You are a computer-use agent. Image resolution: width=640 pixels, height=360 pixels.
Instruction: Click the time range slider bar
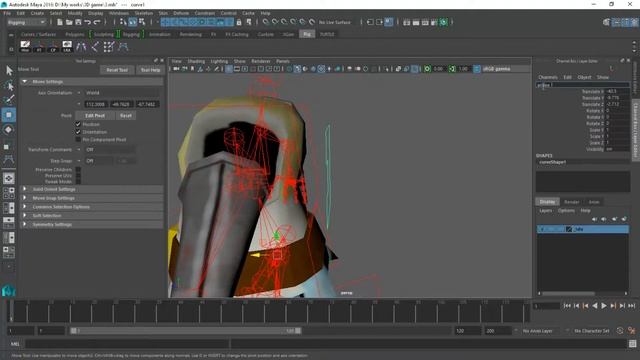tap(186, 331)
